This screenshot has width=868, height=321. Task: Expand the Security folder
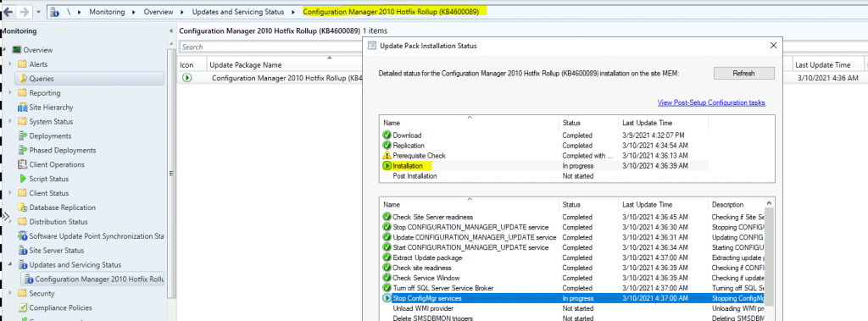pos(10,293)
